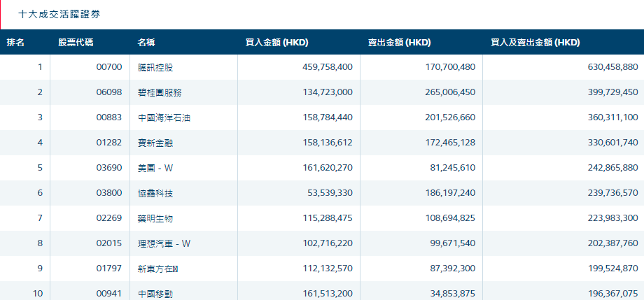This screenshot has height=300, width=644.
Task: Select the name 寶新金融
Action: coord(155,143)
